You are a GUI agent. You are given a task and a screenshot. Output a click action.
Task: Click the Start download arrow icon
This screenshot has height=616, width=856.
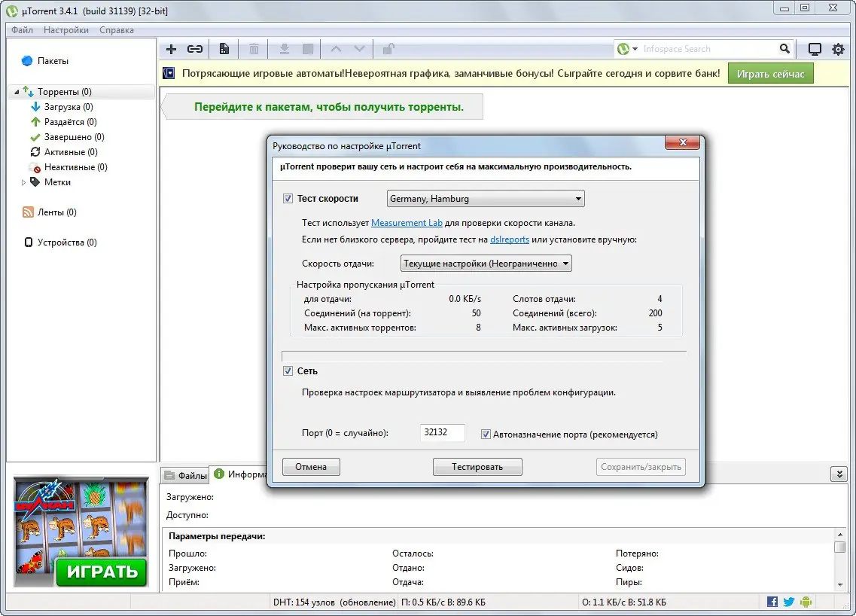[285, 49]
